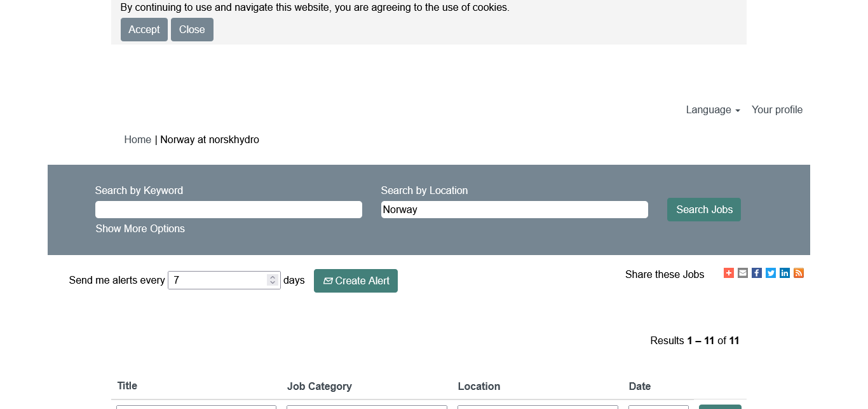Accept the cookies notice

tap(144, 30)
